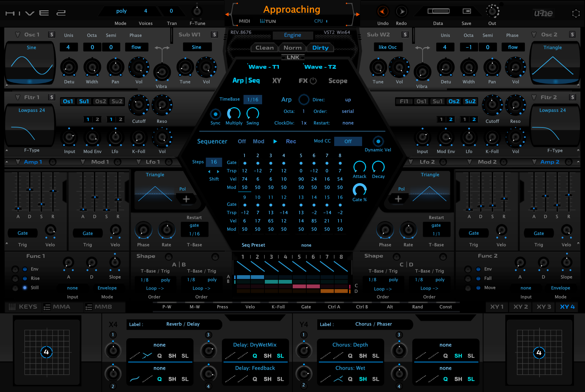Viewport: 585px width, 392px height.
Task: Click the sequencer Rec button
Action: click(291, 141)
